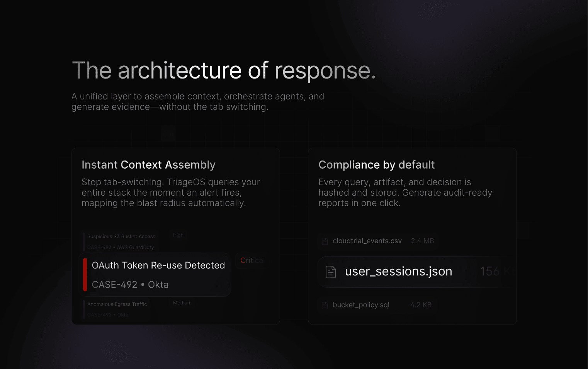Screen dimensions: 588x369
Task: Open cloudtrial_events.csv file name
Action: [x=367, y=241]
